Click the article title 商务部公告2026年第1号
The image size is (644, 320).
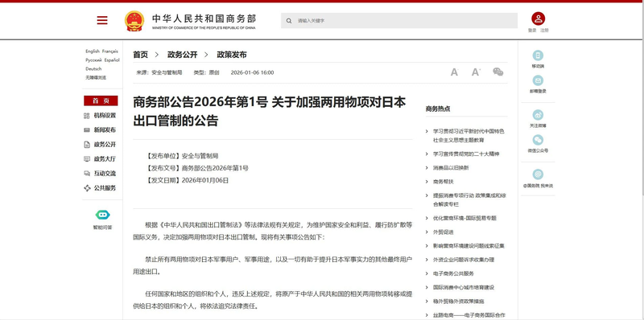[270, 111]
